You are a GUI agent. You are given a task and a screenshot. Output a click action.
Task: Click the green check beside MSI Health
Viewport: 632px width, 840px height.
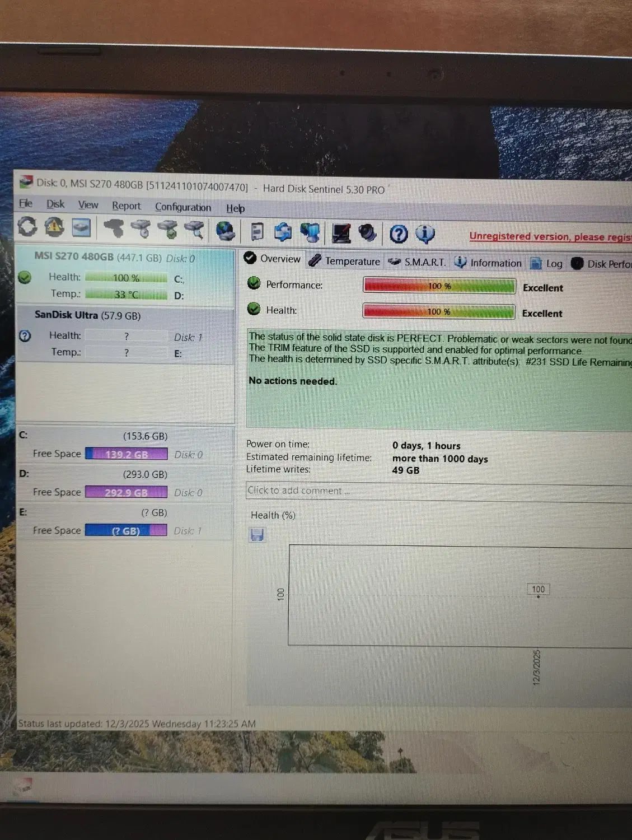(25, 277)
